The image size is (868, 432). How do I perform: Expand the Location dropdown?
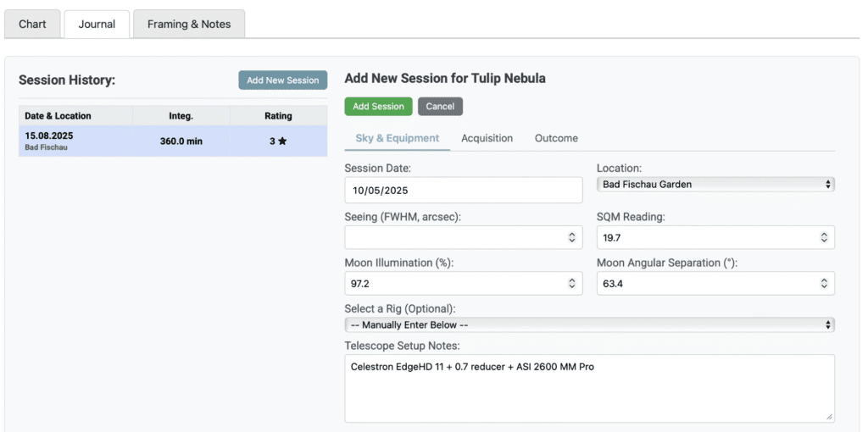tap(715, 184)
